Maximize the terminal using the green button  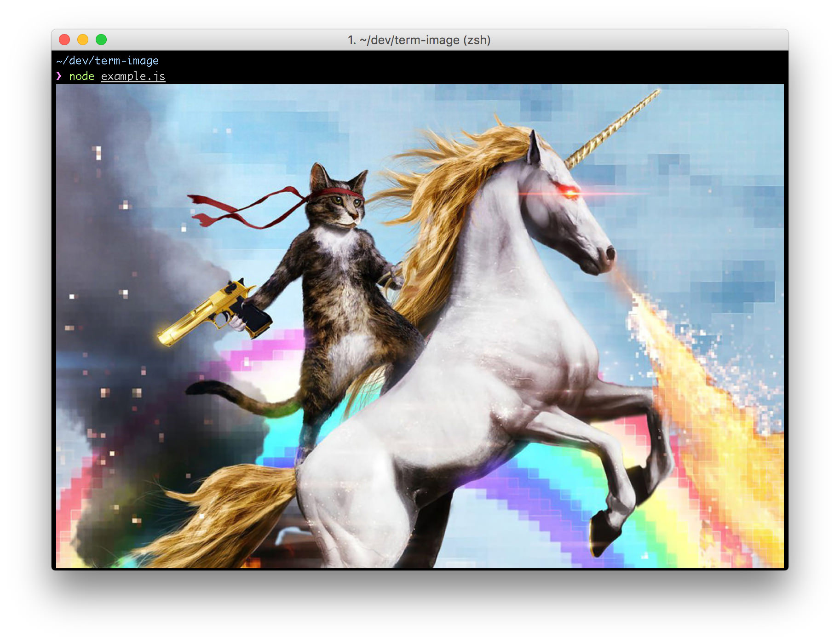tap(101, 40)
